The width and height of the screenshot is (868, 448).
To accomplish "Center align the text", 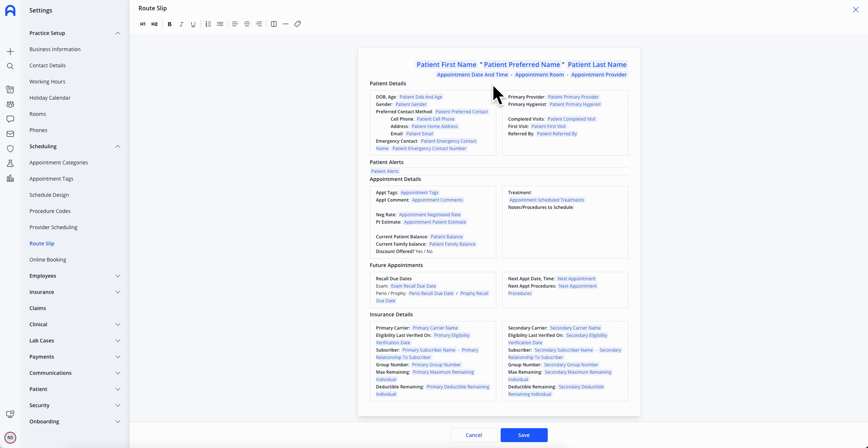I will 247,24.
